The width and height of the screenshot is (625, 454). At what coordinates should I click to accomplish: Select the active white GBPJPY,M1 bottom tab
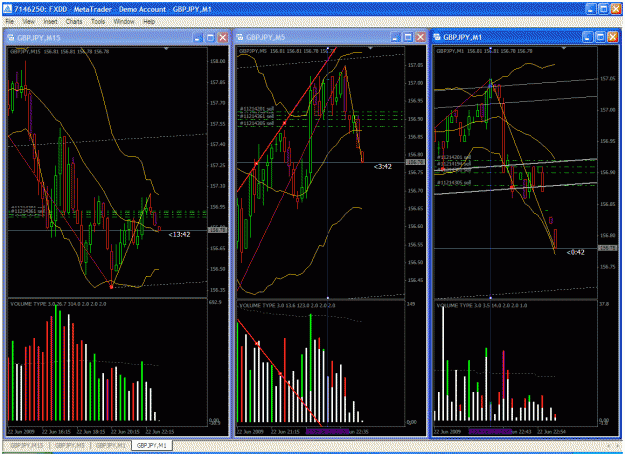tap(152, 445)
